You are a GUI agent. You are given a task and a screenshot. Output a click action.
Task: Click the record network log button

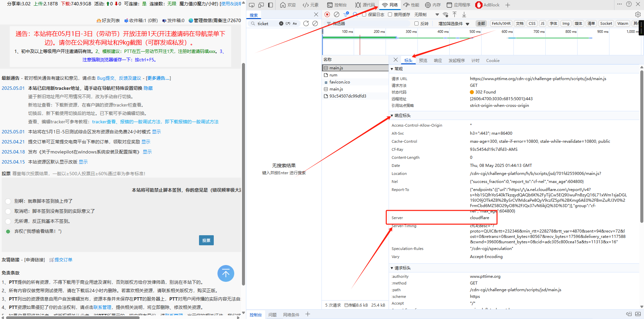pyautogui.click(x=327, y=14)
